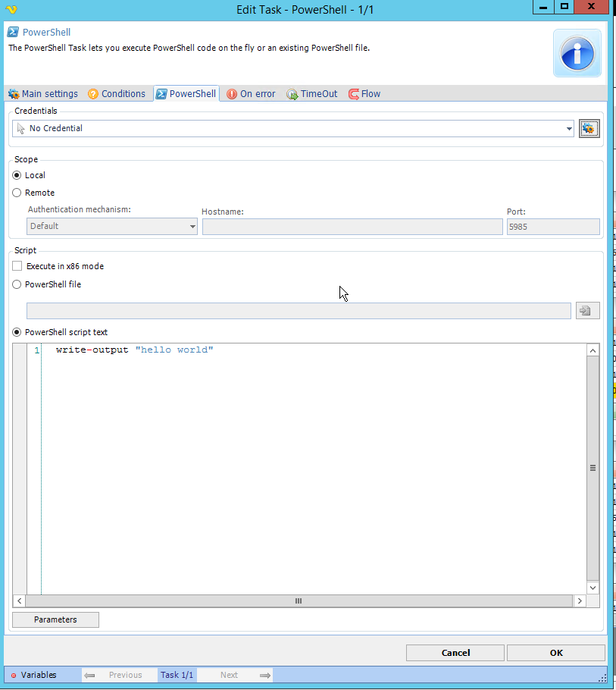Open the credential manager icon button
Viewport: 616px width, 690px height.
[x=589, y=129]
